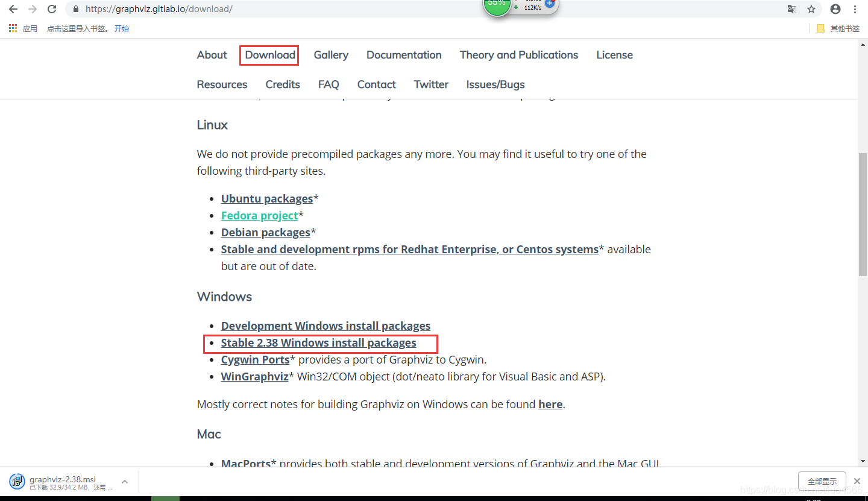Click the blue plus on the speed widget

coord(549,3)
